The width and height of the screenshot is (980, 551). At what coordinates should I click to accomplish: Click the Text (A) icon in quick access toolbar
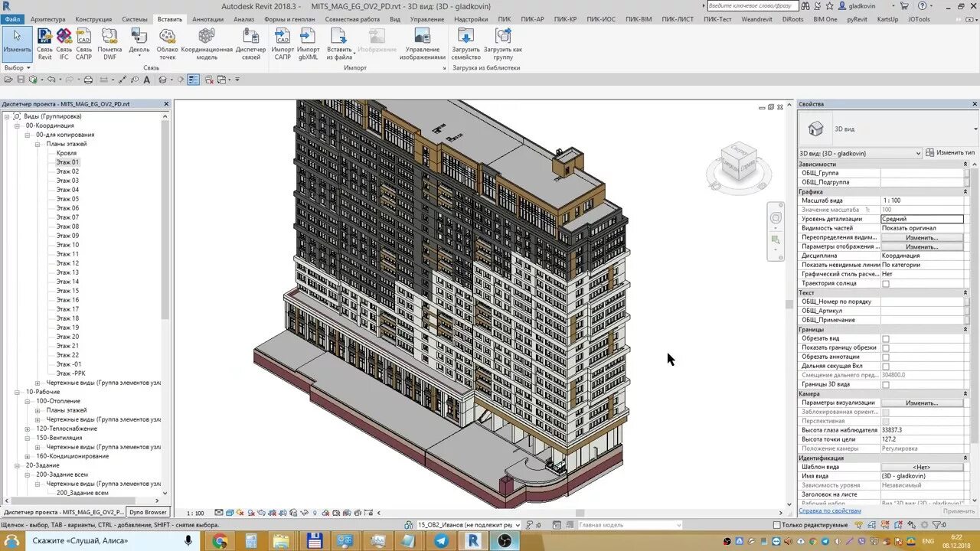pos(145,80)
